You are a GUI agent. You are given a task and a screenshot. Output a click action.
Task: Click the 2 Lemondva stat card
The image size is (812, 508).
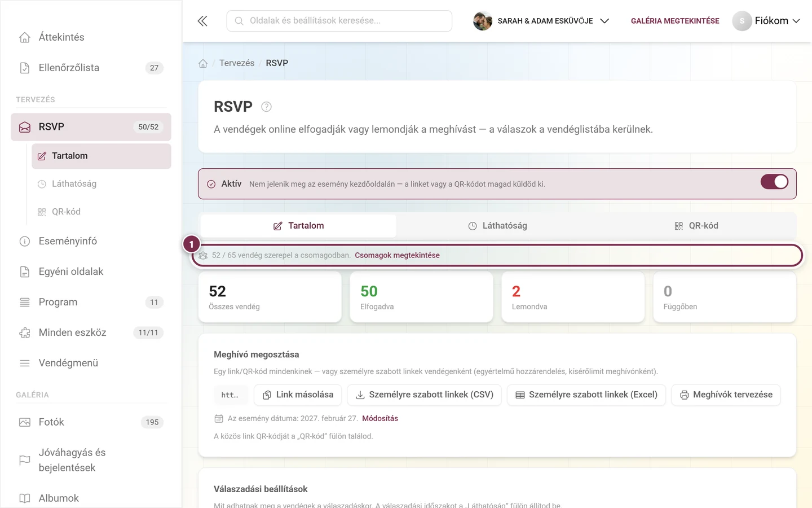pos(573,297)
